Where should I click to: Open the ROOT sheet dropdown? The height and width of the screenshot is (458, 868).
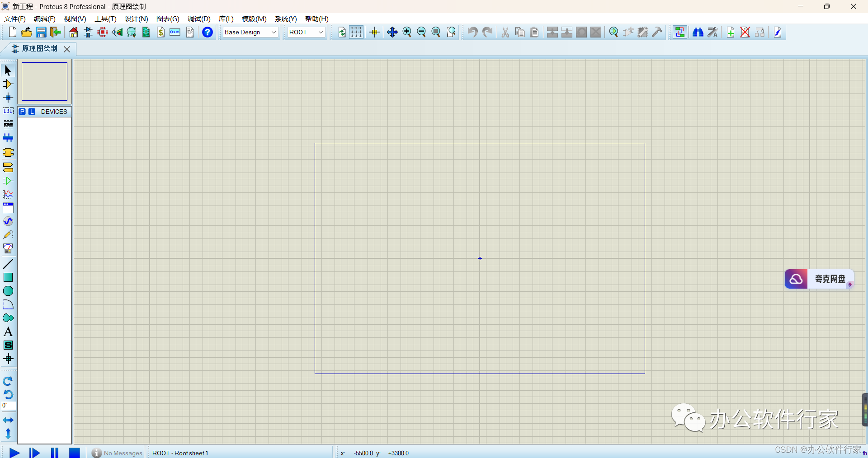(x=307, y=32)
